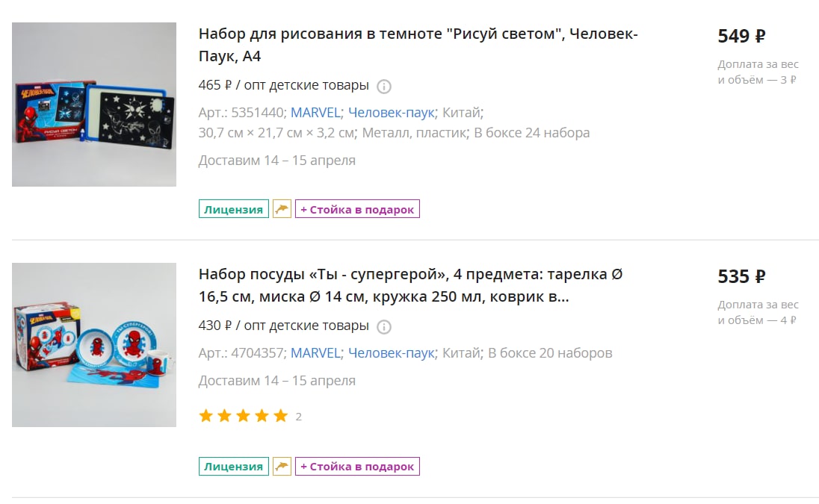Open Человек-паук link for drawing set

[392, 113]
